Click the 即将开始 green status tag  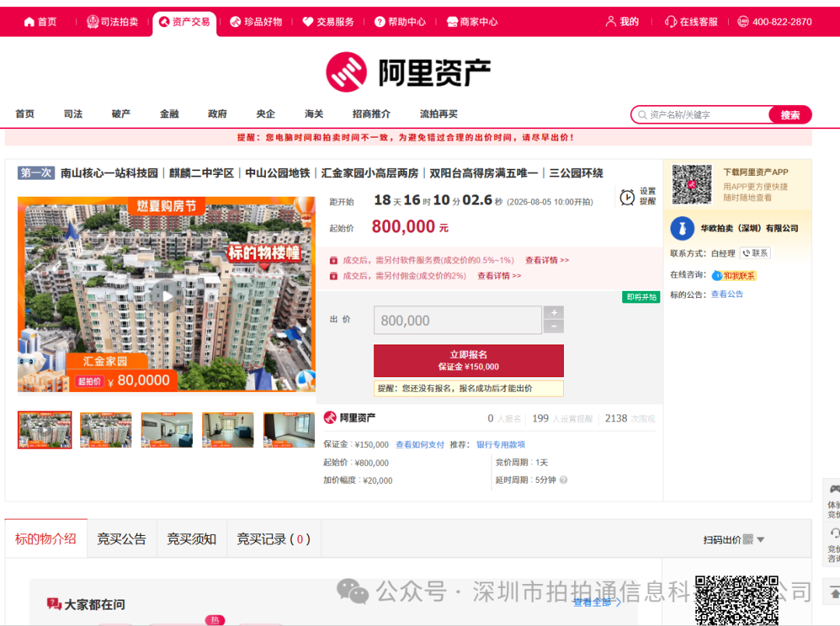641,296
